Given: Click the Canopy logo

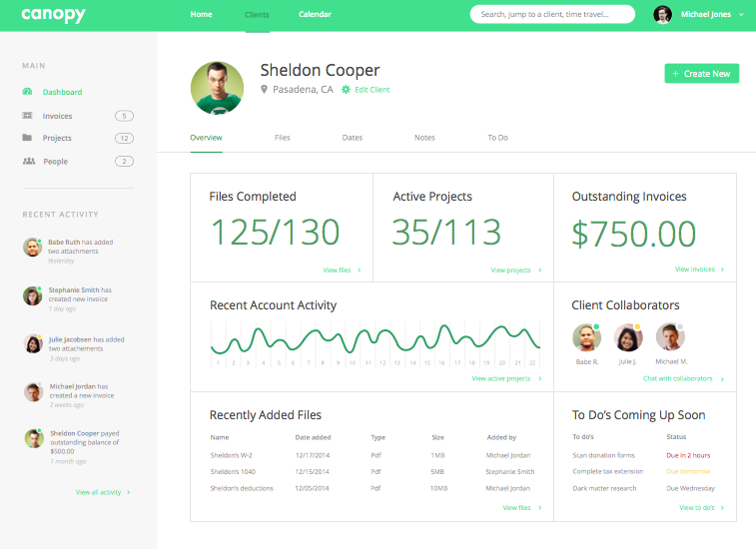Looking at the screenshot, I should coord(53,14).
